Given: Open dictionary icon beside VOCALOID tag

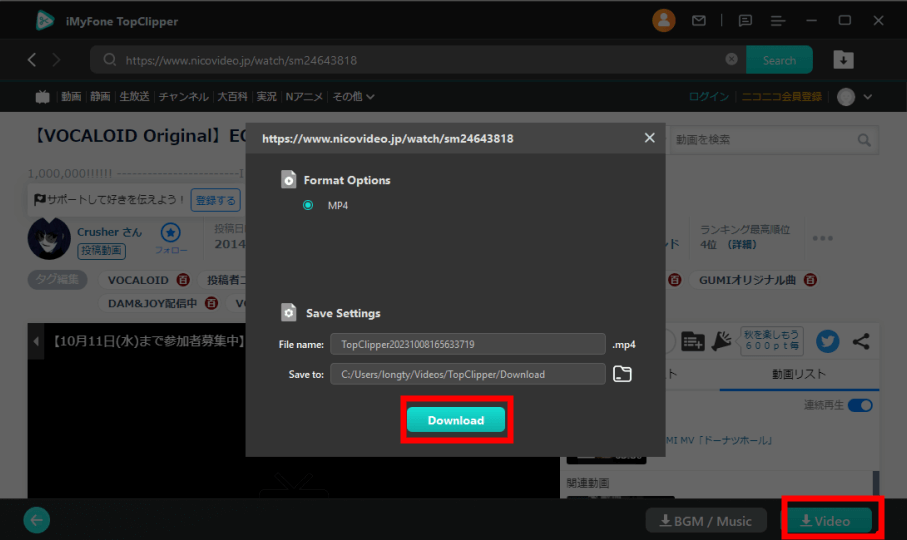Looking at the screenshot, I should pos(183,280).
